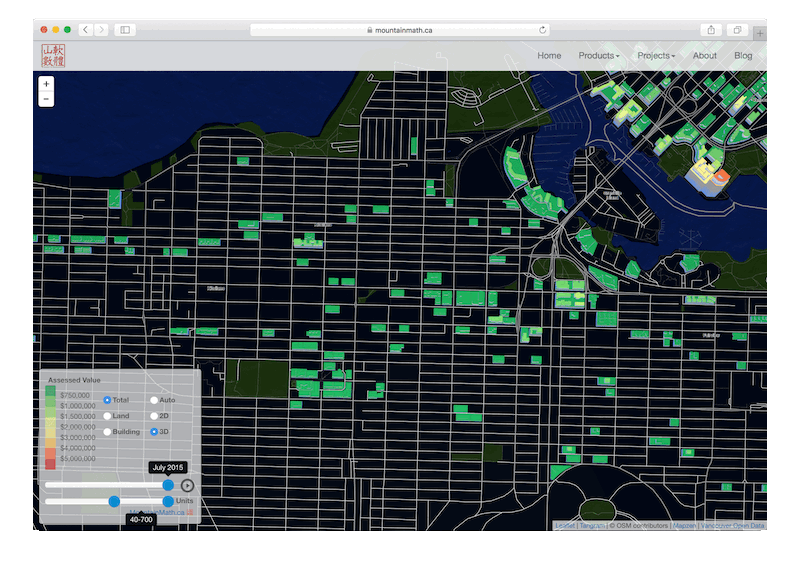This screenshot has width=800, height=577.
Task: Click the July 2015 date slider handle
Action: click(x=168, y=485)
